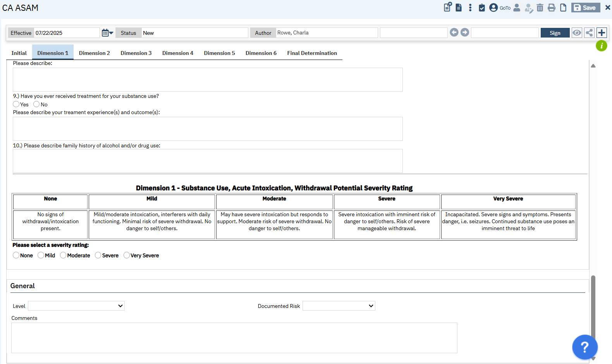Click the green info icon
The height and width of the screenshot is (364, 612).
click(x=601, y=46)
